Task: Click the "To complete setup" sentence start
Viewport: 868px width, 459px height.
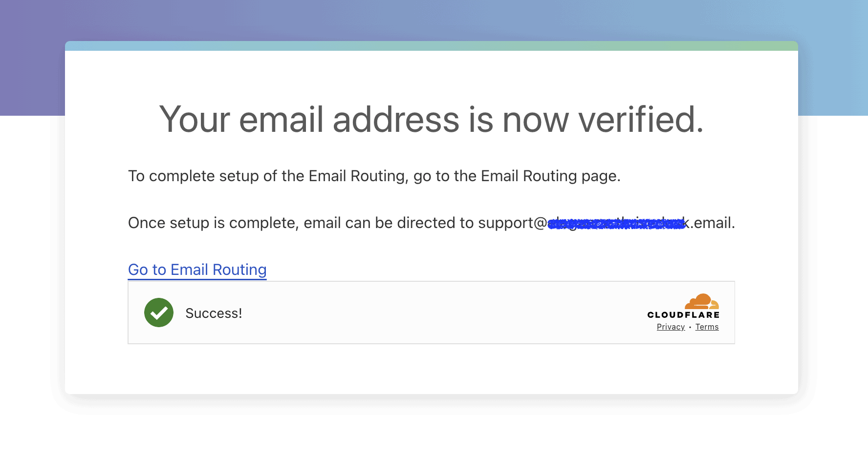Action: tap(171, 176)
